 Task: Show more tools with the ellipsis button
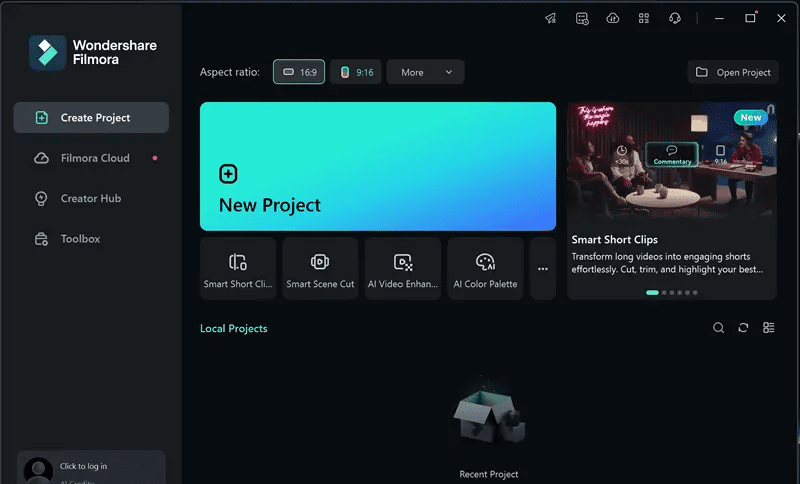pyautogui.click(x=543, y=268)
